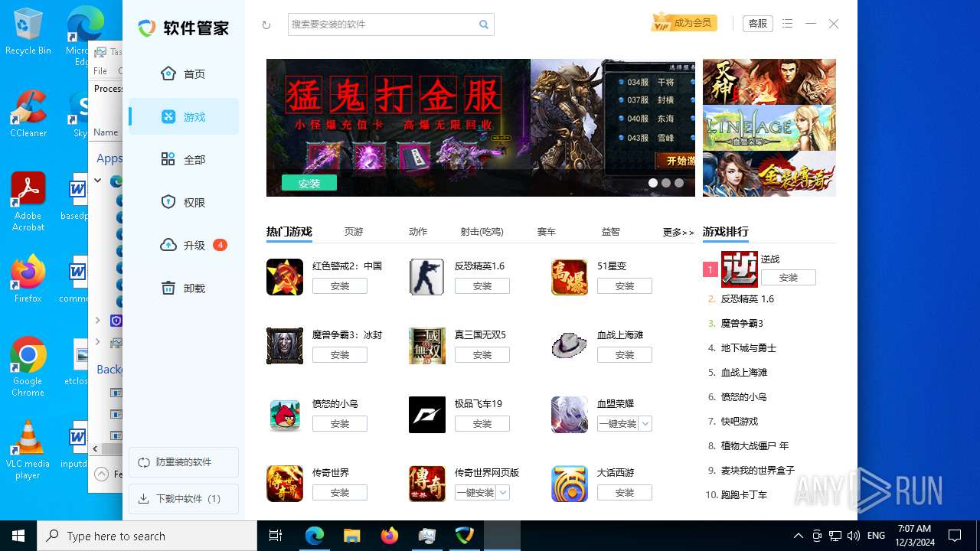Open the 金装传奇 game thumbnail
This screenshot has height=551, width=980.
coord(769,174)
